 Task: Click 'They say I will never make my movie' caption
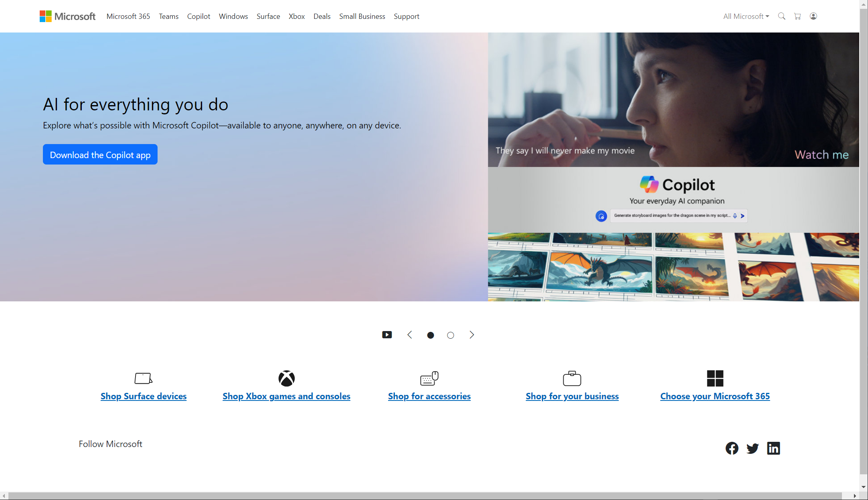pos(565,151)
